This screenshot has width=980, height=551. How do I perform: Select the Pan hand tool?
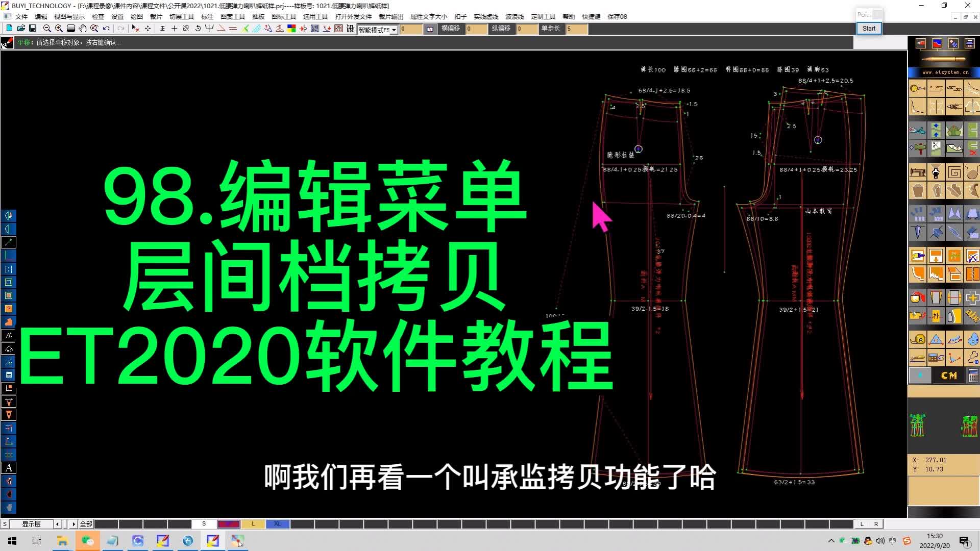click(x=82, y=29)
